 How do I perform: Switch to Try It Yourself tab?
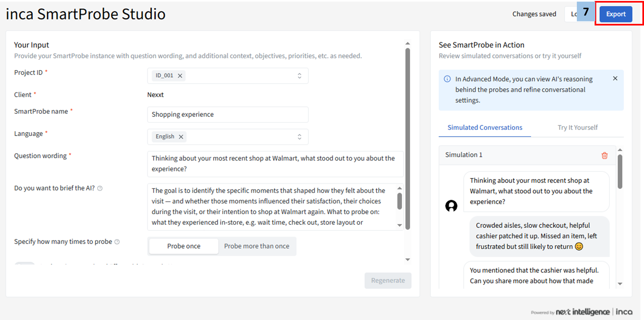pos(577,127)
